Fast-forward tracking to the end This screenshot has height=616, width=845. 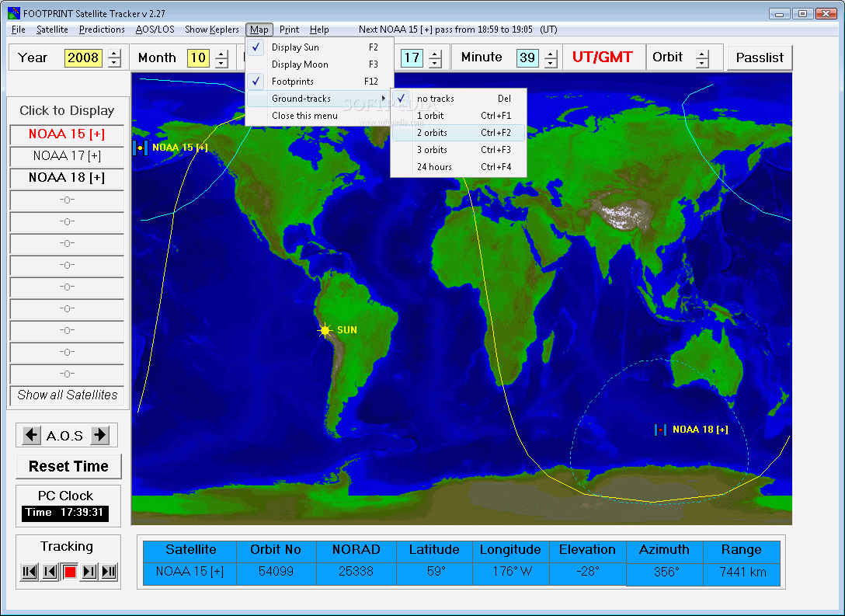pyautogui.click(x=108, y=572)
